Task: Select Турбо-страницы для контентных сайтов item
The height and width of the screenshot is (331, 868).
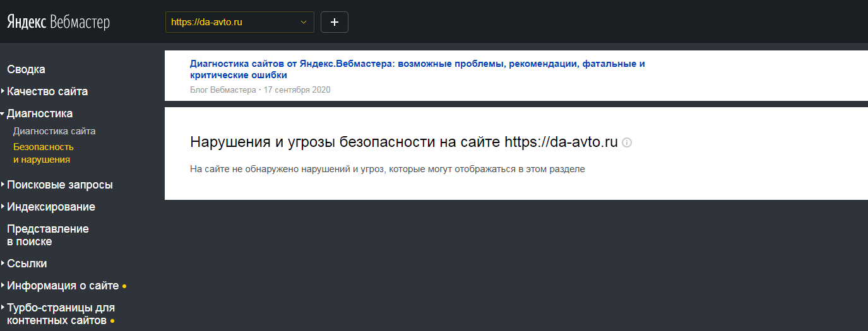Action: point(61,314)
